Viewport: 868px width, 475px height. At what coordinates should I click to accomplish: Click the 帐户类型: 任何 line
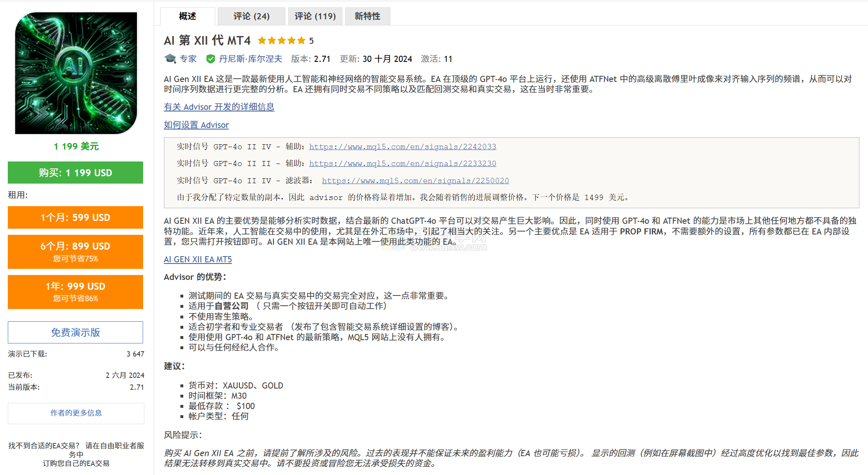coord(219,416)
